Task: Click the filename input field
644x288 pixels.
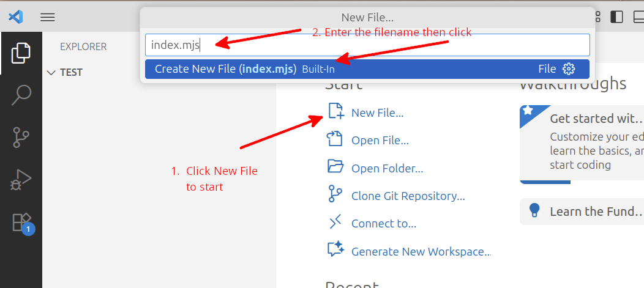Action: coord(367,45)
